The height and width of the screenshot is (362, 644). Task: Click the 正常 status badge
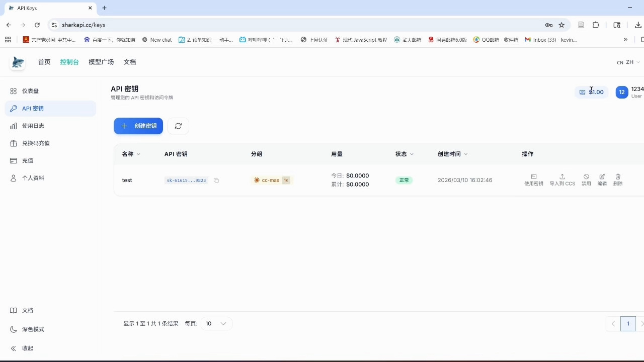coord(404,180)
